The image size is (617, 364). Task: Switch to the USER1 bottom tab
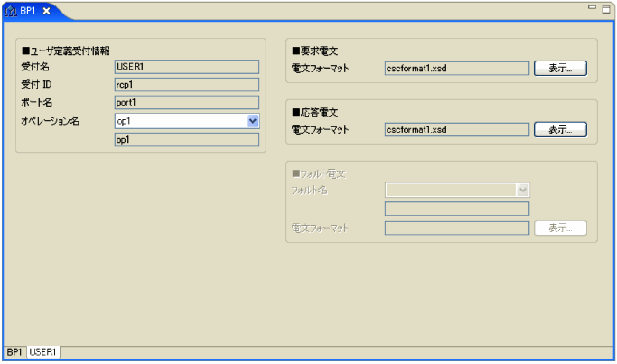click(43, 350)
